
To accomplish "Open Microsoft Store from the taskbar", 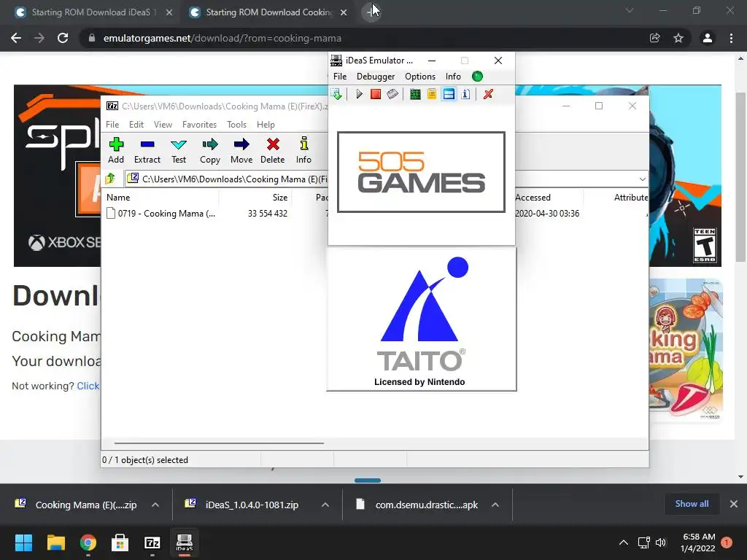I will pos(120,542).
